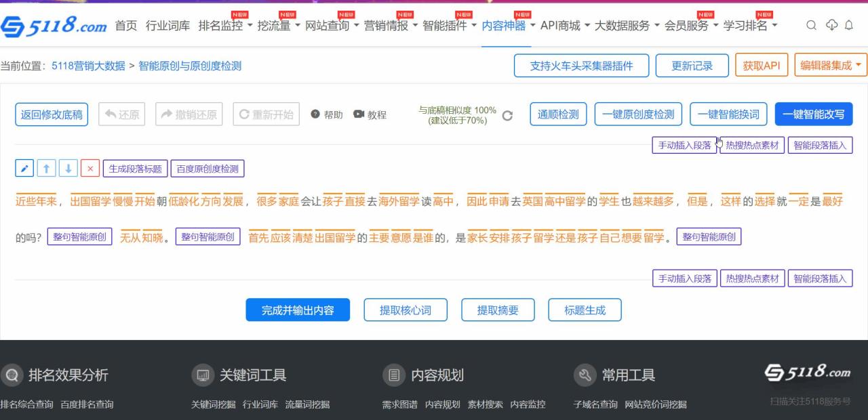Click the first 整句智能原创 tag
This screenshot has height=420, width=868.
(80, 237)
